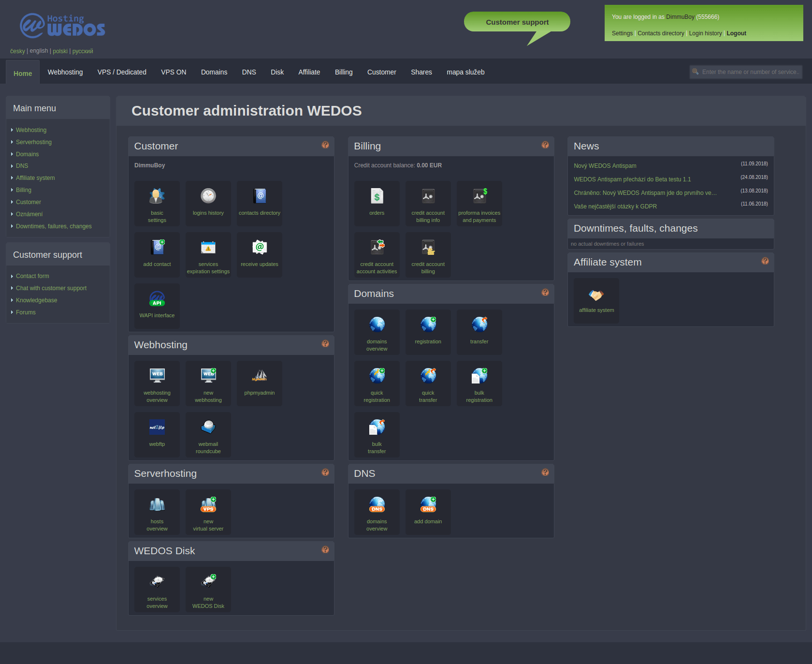
Task: Open the Forums sidebar link
Action: pyautogui.click(x=26, y=312)
